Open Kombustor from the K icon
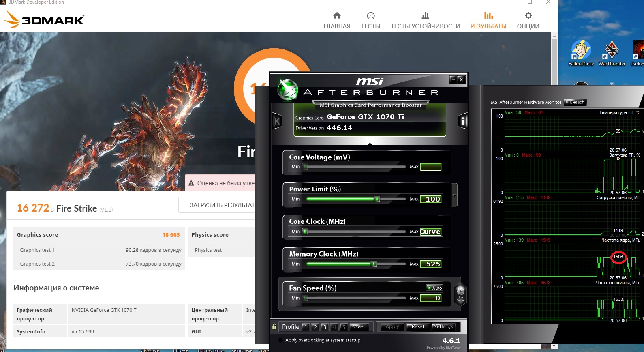 pos(277,121)
